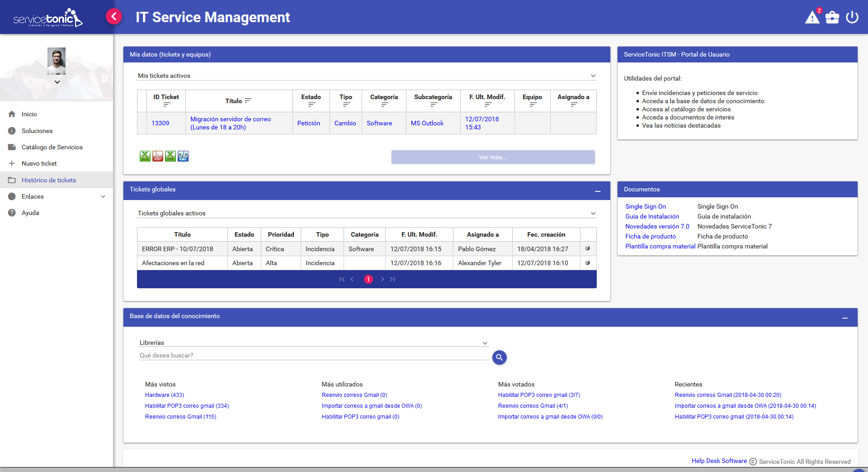
Task: Open the Guía de Instalación document link
Action: click(652, 216)
